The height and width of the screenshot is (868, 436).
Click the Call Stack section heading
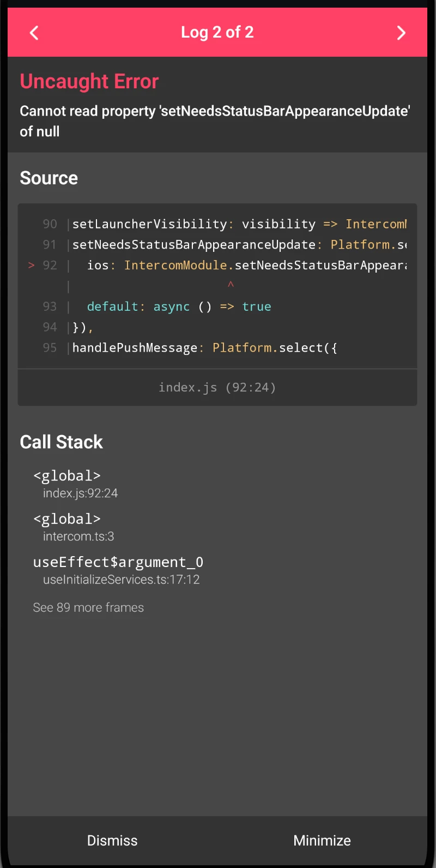pos(62,442)
